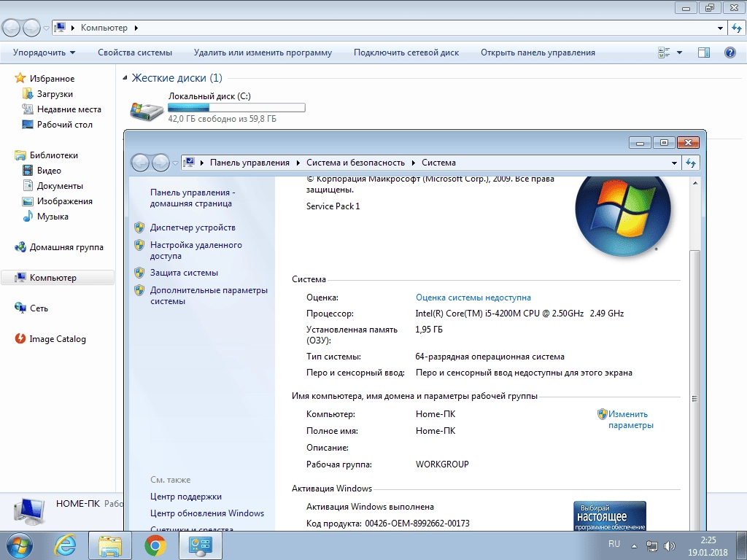Click back arrow in System window
Screen dimensions: 747x560
pyautogui.click(x=140, y=163)
